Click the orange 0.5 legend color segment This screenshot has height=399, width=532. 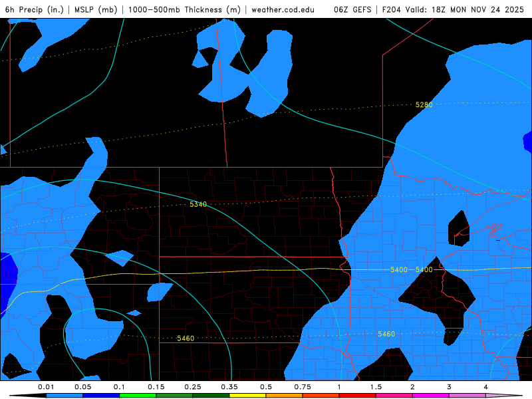click(x=285, y=396)
